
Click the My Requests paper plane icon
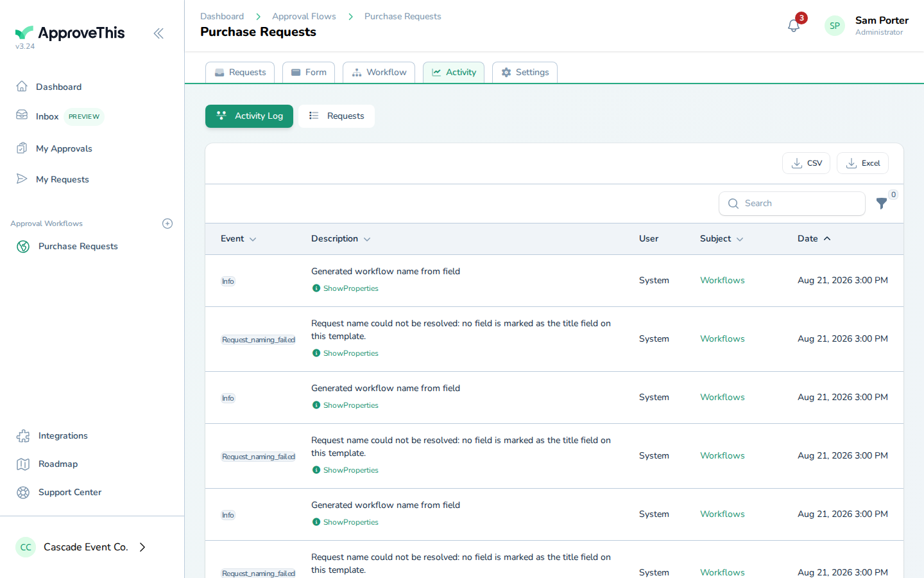22,179
